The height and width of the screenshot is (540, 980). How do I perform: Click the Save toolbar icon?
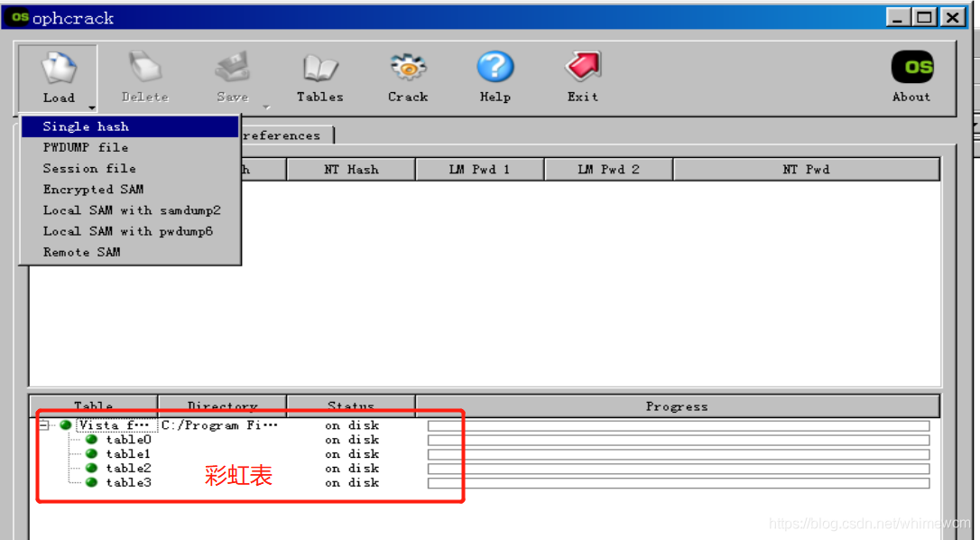(233, 67)
